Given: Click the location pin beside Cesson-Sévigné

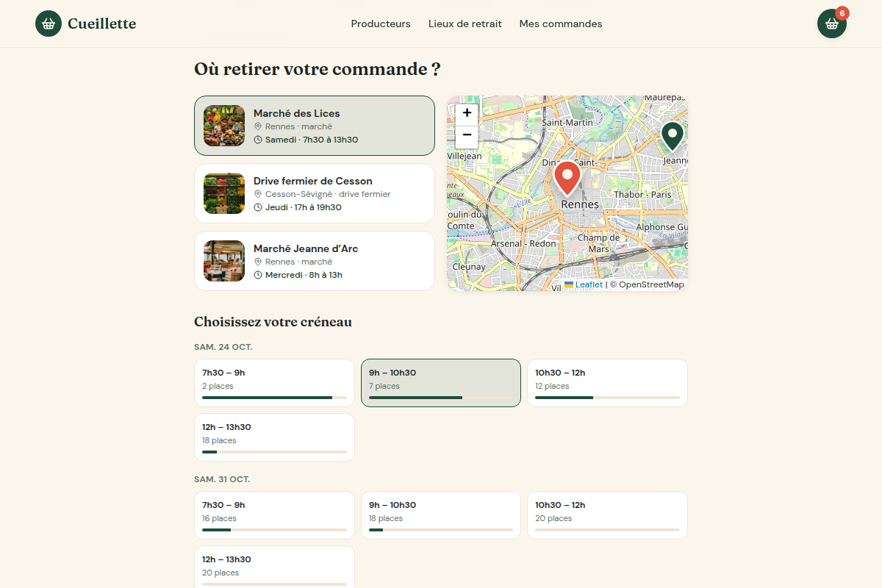Looking at the screenshot, I should point(258,194).
